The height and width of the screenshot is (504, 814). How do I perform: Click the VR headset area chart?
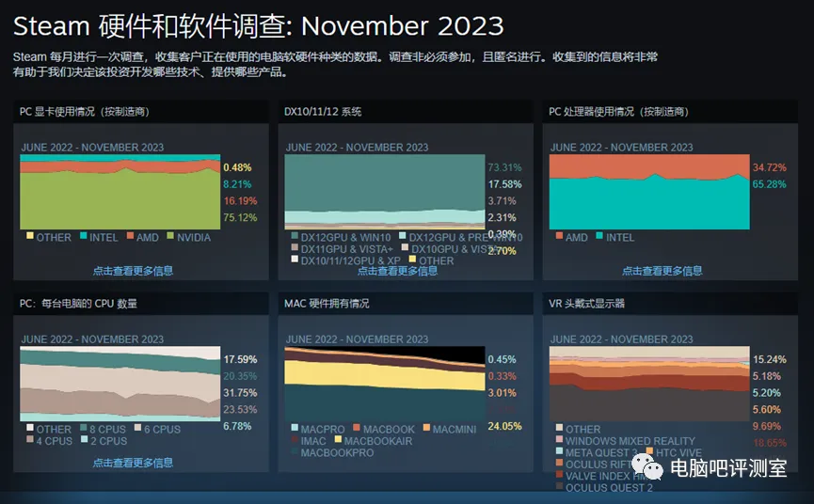pyautogui.click(x=649, y=384)
